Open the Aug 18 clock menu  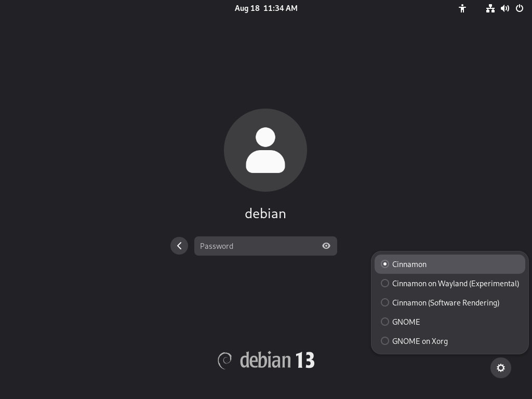(x=265, y=8)
